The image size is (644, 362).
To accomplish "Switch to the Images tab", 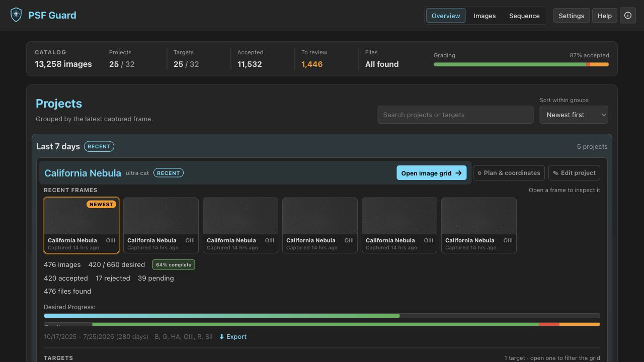I will point(485,16).
